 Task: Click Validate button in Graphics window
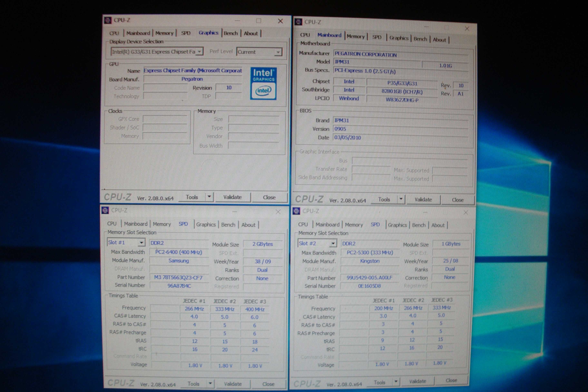pos(232,197)
